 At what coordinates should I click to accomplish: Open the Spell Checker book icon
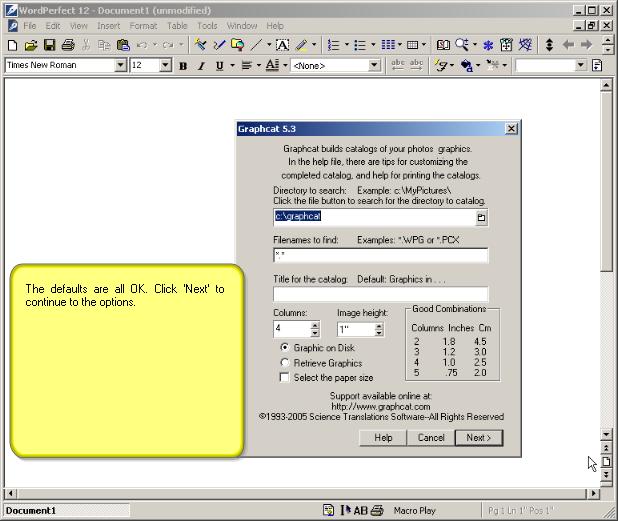pos(443,45)
